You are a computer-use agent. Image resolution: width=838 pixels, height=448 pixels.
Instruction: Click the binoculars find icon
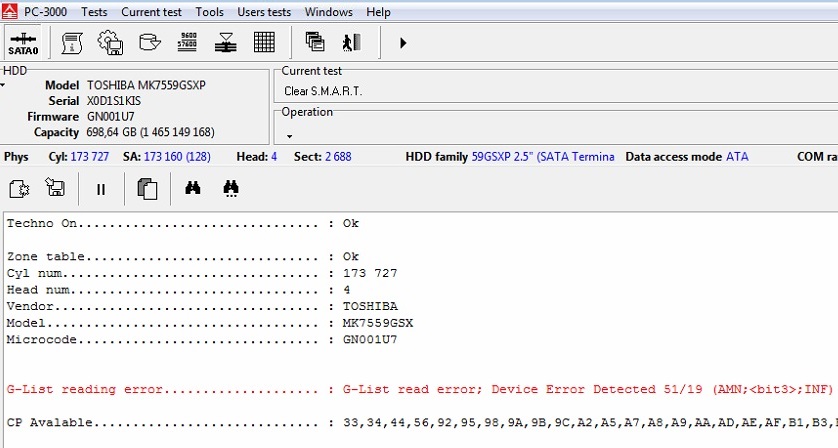point(193,188)
